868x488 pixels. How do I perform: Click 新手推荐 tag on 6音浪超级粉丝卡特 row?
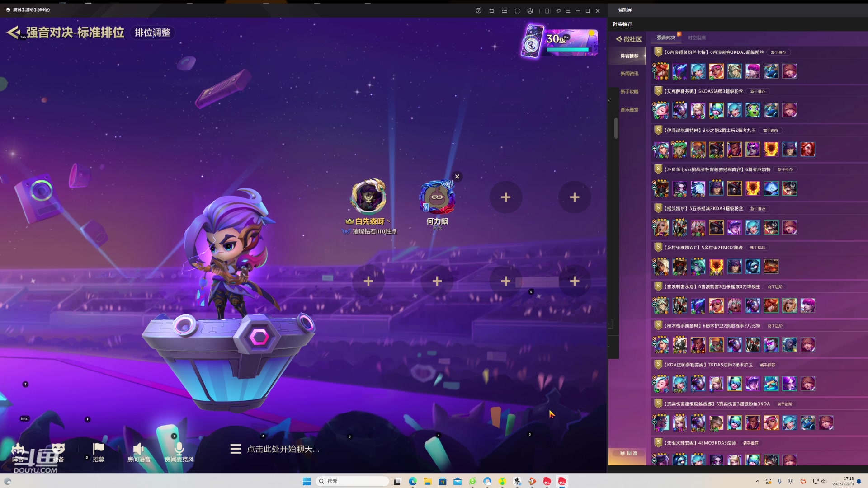tap(778, 52)
